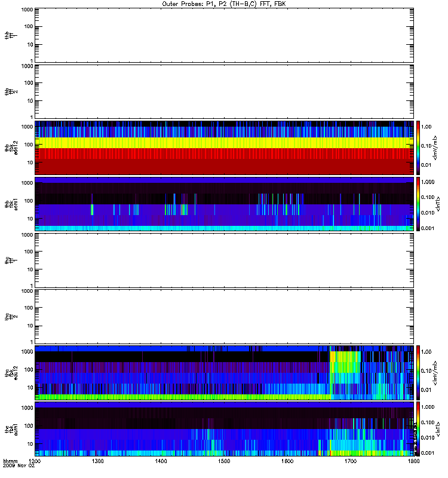Click the cyan bottom band in thb scm1 spectrogram

224,228
